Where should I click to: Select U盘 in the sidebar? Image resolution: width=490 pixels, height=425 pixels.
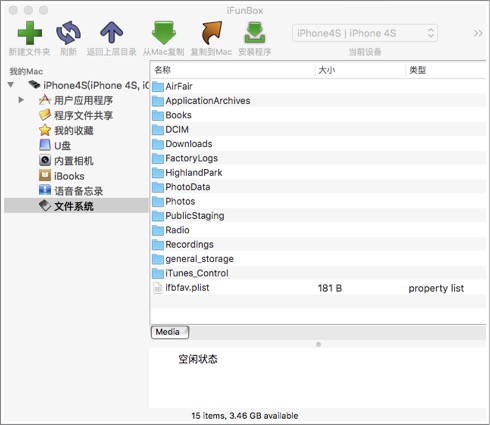click(62, 146)
